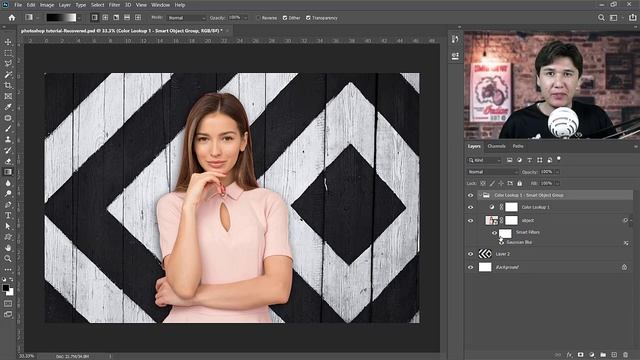Go to the Home screen
This screenshot has width=640, height=360.
[12, 18]
